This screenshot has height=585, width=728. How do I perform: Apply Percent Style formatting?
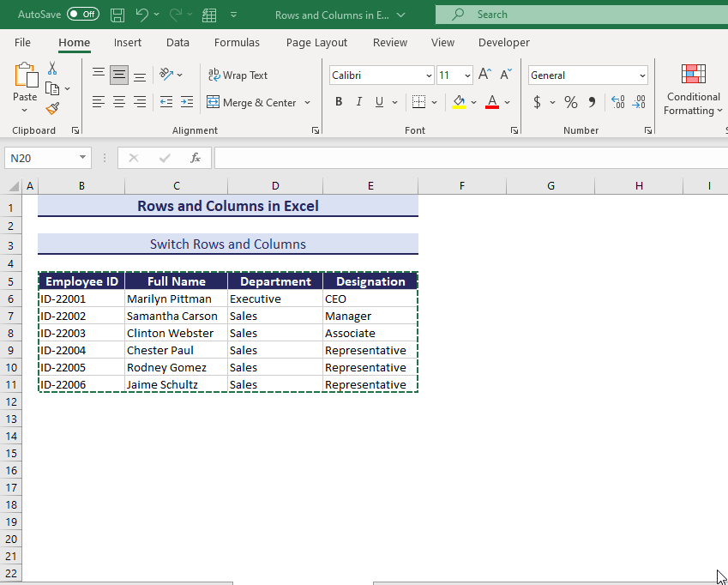tap(570, 102)
